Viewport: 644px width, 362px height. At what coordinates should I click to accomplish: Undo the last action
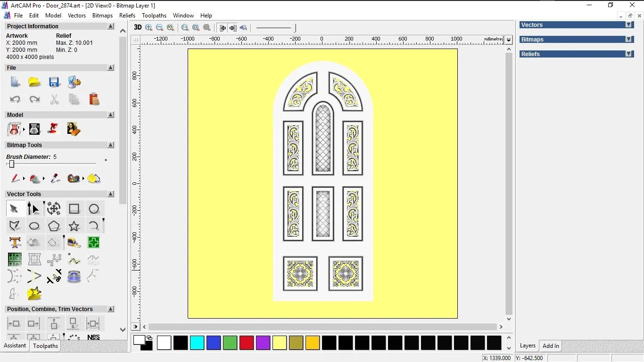pyautogui.click(x=15, y=99)
